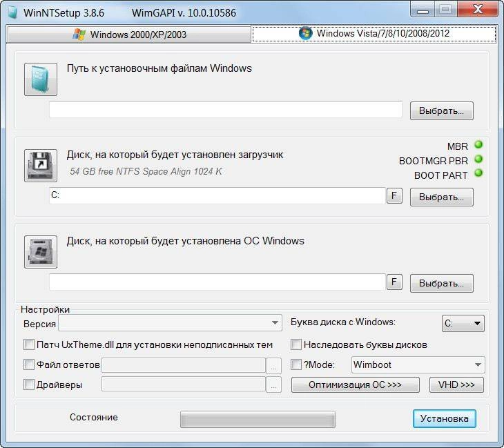The image size is (504, 448).
Task: Click the 54 GB free NTFS info text
Action: [146, 171]
